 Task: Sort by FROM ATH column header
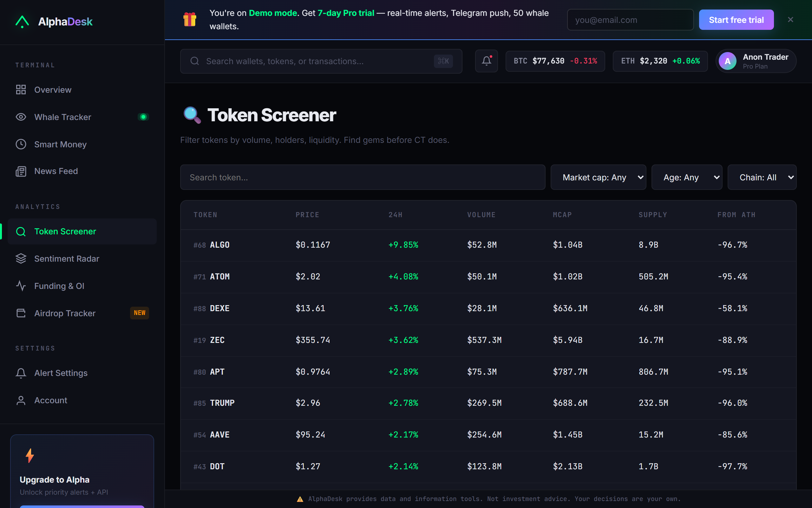pos(736,215)
